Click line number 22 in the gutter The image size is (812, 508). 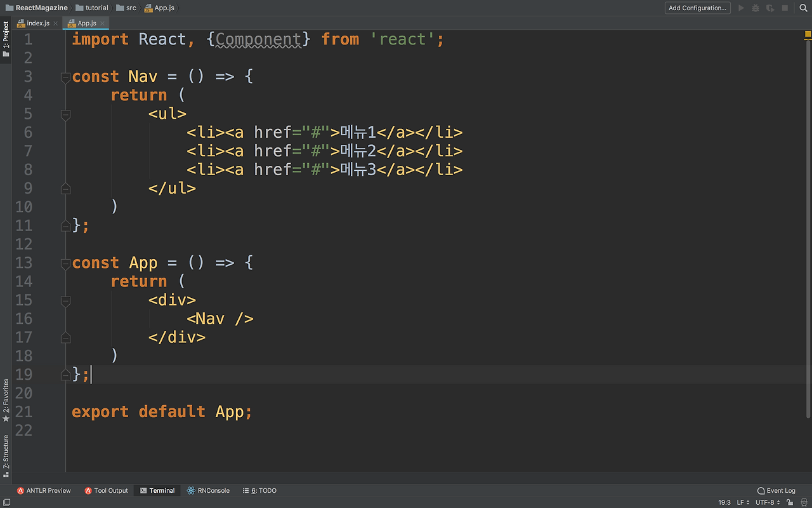(23, 431)
